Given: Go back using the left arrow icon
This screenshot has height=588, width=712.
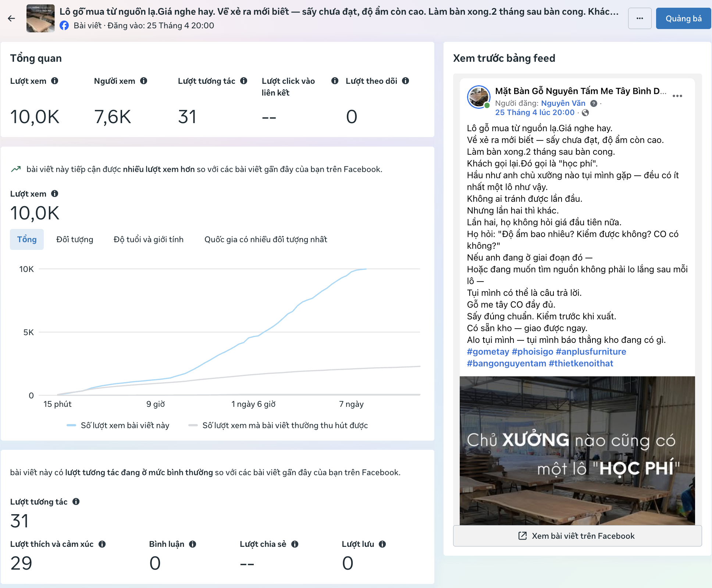Looking at the screenshot, I should coord(11,18).
